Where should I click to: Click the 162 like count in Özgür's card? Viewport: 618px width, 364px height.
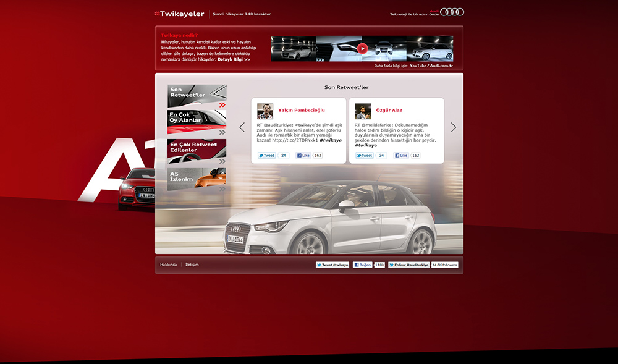pos(416,156)
